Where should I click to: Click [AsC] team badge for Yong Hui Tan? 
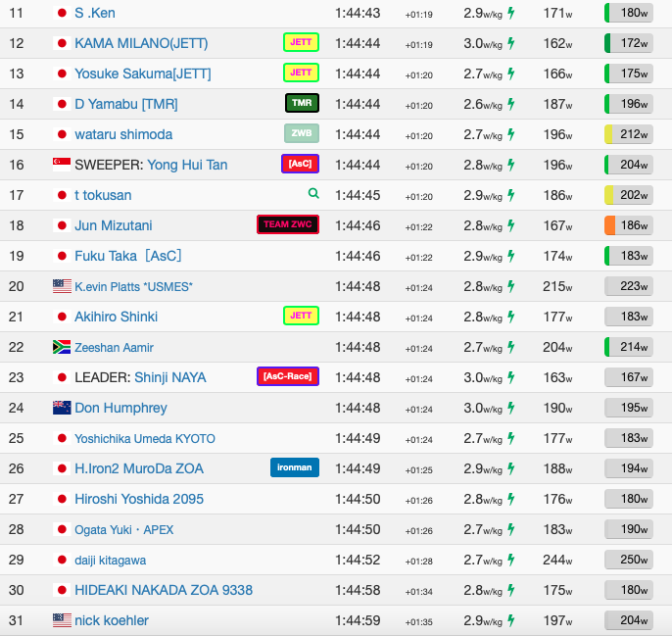pyautogui.click(x=300, y=164)
